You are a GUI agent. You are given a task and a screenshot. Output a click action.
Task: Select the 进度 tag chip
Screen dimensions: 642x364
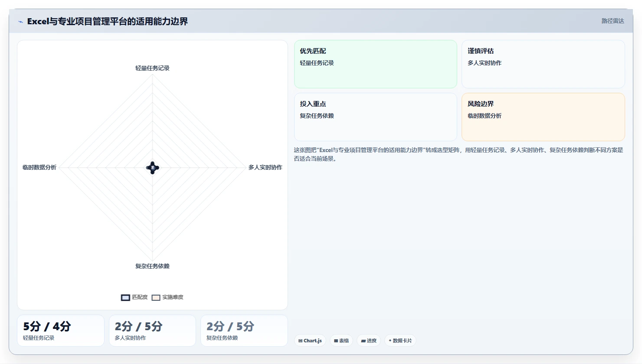point(369,341)
